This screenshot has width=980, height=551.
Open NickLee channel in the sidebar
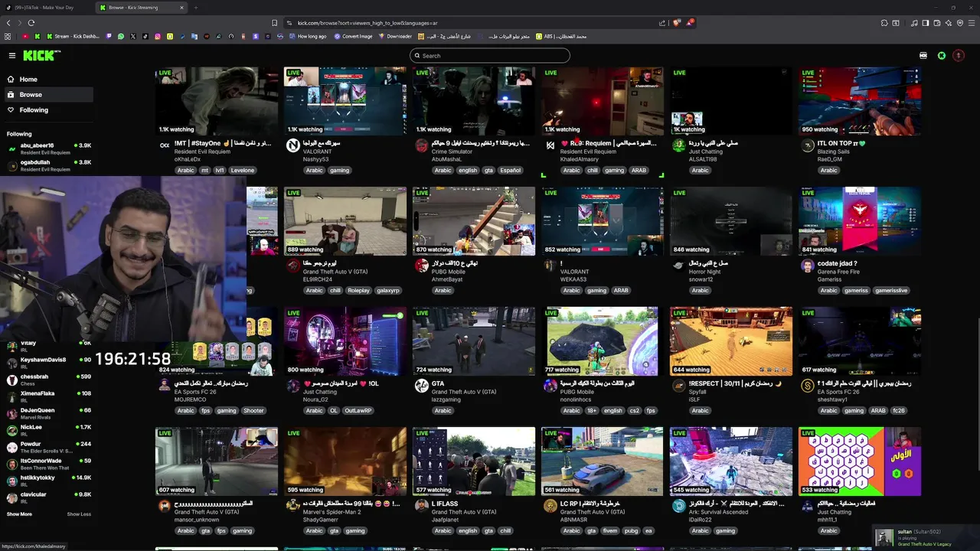(x=47, y=430)
